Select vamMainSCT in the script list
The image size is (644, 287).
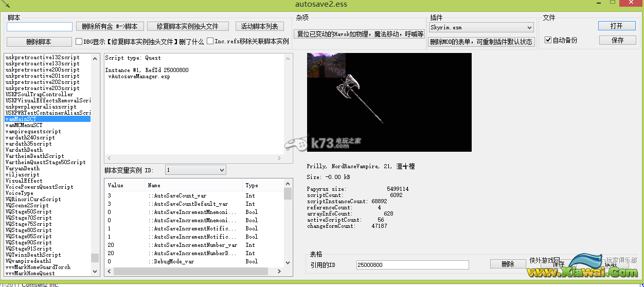(x=47, y=119)
